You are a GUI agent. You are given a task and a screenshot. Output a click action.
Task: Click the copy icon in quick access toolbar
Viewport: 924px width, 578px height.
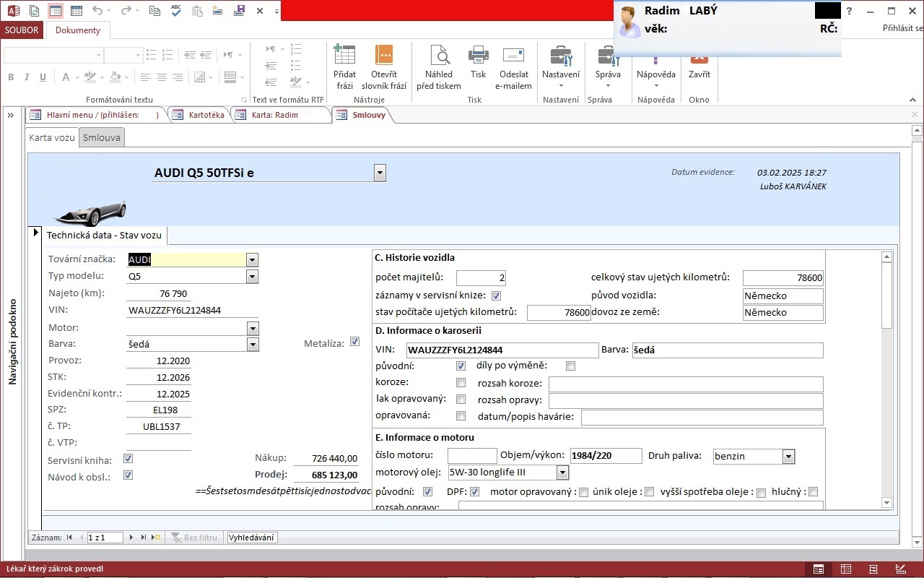[154, 11]
